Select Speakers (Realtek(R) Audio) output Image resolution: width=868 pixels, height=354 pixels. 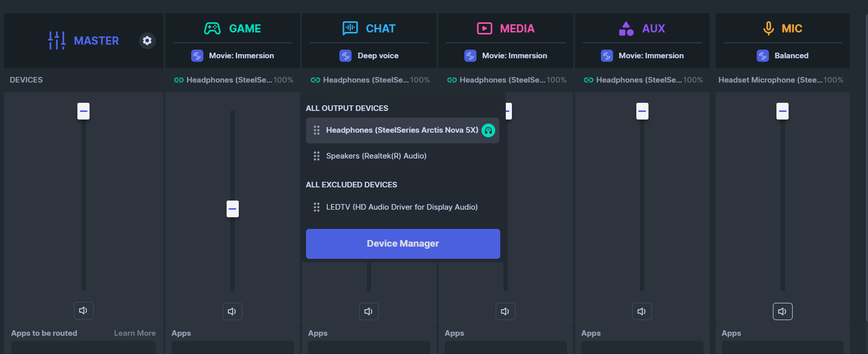(403, 156)
